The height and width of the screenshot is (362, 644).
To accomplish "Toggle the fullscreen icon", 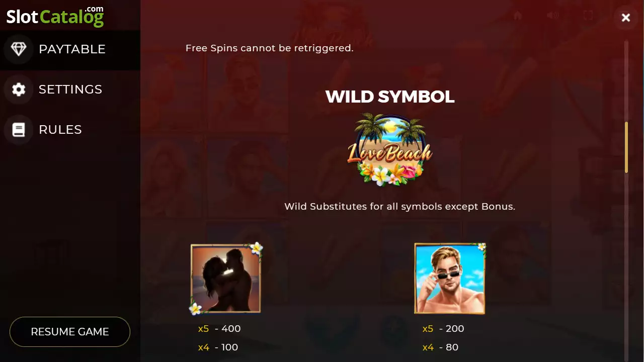I will [x=588, y=16].
